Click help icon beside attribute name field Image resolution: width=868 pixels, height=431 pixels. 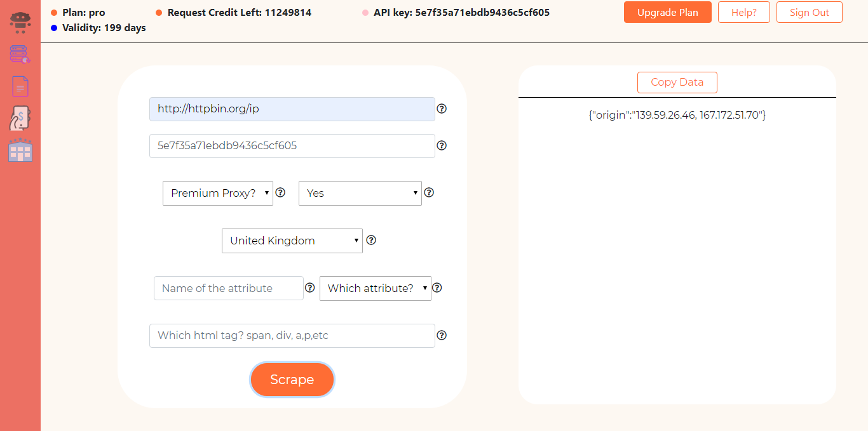point(310,288)
